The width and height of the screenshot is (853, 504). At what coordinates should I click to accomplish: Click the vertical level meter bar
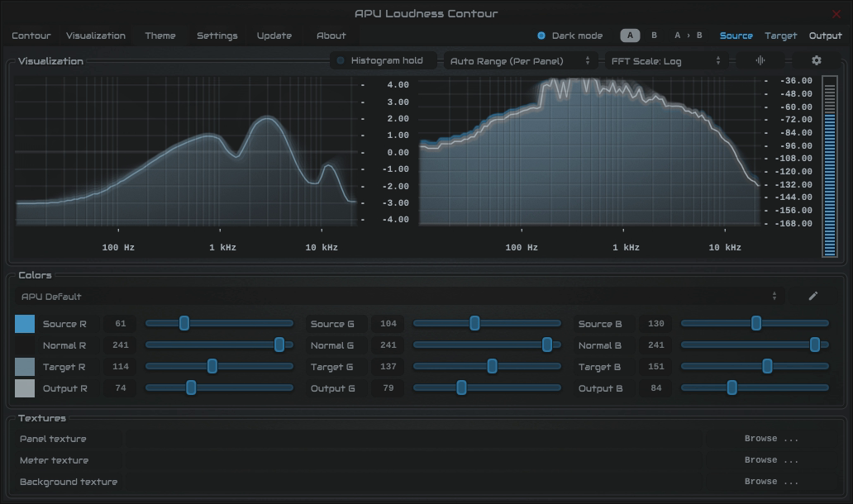pos(830,166)
